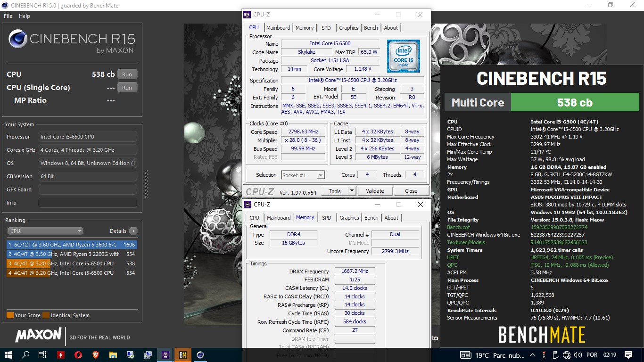This screenshot has height=362, width=644.
Task: Click the Close button in upper CPU-Z
Action: tap(411, 191)
